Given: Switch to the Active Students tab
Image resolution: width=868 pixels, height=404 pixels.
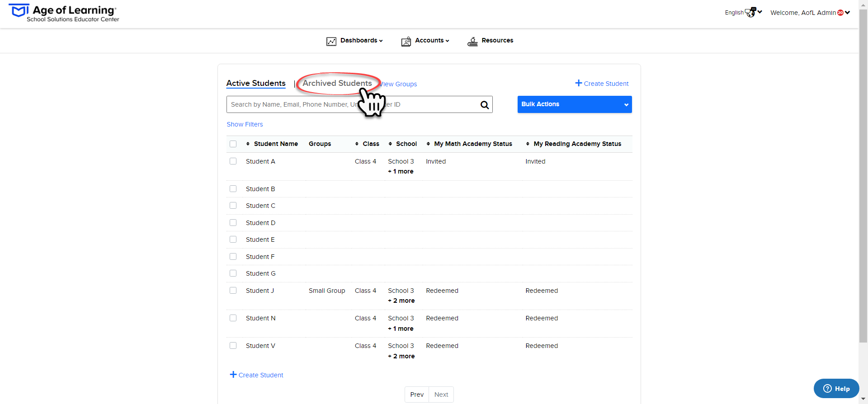Looking at the screenshot, I should (256, 83).
